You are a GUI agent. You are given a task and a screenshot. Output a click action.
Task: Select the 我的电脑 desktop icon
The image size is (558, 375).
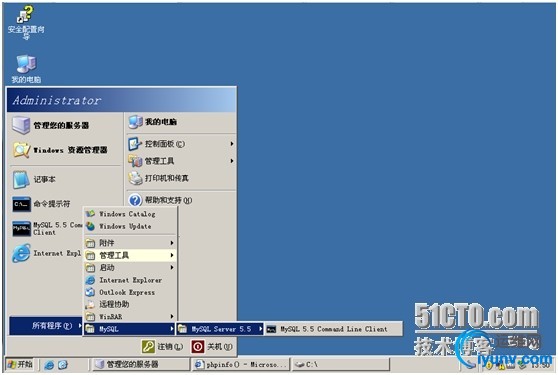click(x=26, y=69)
